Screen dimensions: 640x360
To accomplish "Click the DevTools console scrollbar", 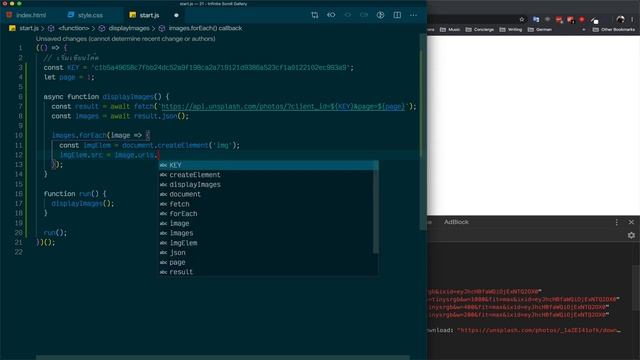I will [637, 288].
